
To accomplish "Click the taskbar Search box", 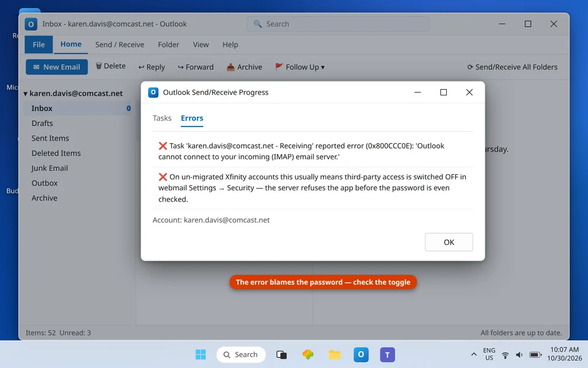I will click(241, 354).
